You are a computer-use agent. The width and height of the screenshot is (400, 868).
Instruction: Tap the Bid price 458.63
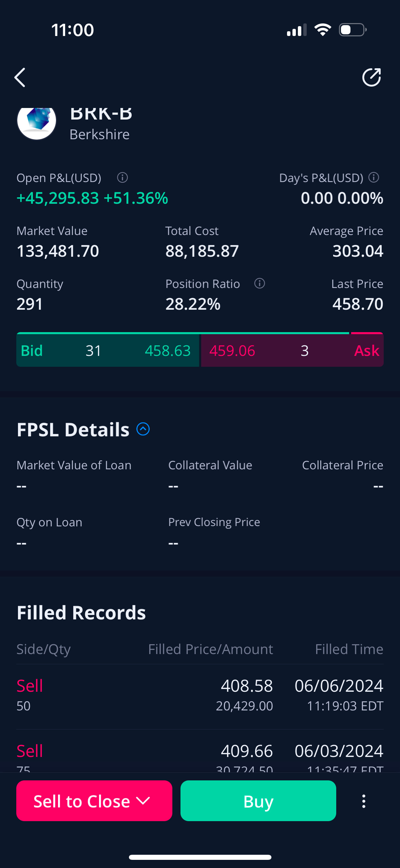click(168, 351)
